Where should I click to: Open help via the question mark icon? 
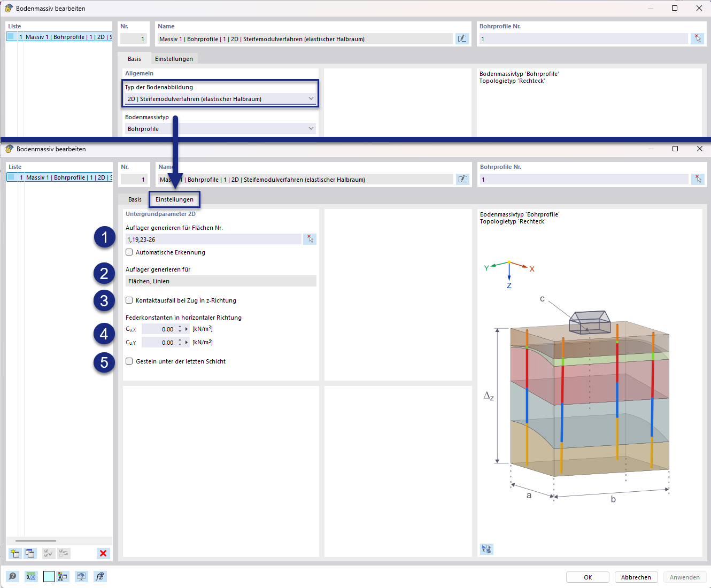pos(12,576)
